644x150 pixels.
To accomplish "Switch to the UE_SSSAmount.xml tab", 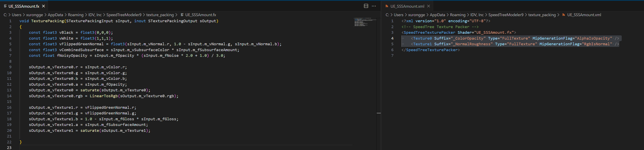I will point(407,6).
